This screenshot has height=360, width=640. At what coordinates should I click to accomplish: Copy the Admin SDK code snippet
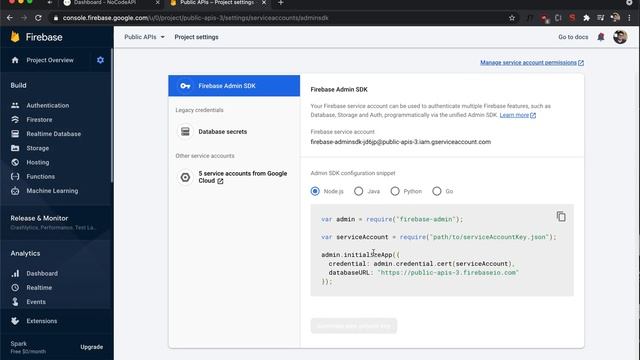[561, 216]
